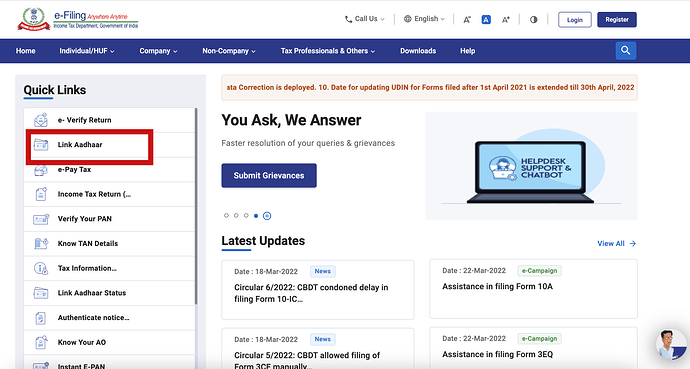
Task: Click the Authenticate notice icon
Action: [40, 318]
